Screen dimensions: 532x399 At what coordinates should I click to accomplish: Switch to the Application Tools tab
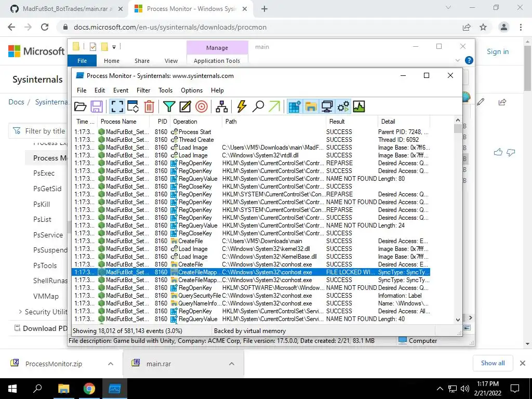coord(217,61)
